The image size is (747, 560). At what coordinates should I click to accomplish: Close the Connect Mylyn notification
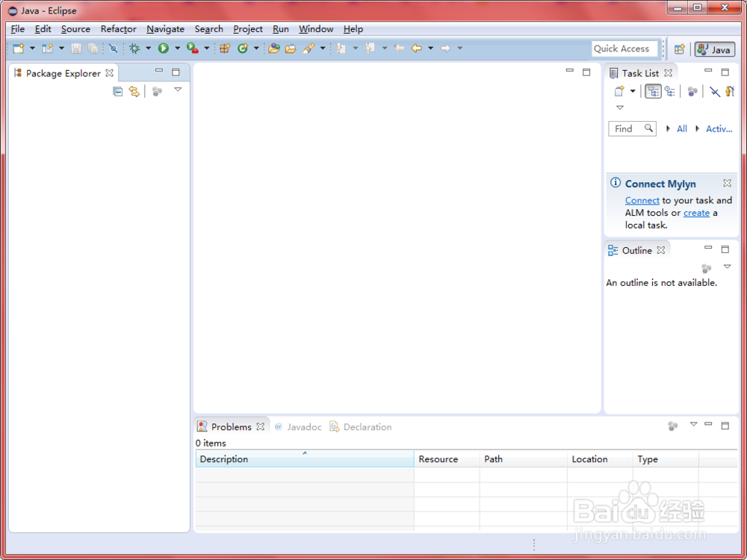point(727,183)
